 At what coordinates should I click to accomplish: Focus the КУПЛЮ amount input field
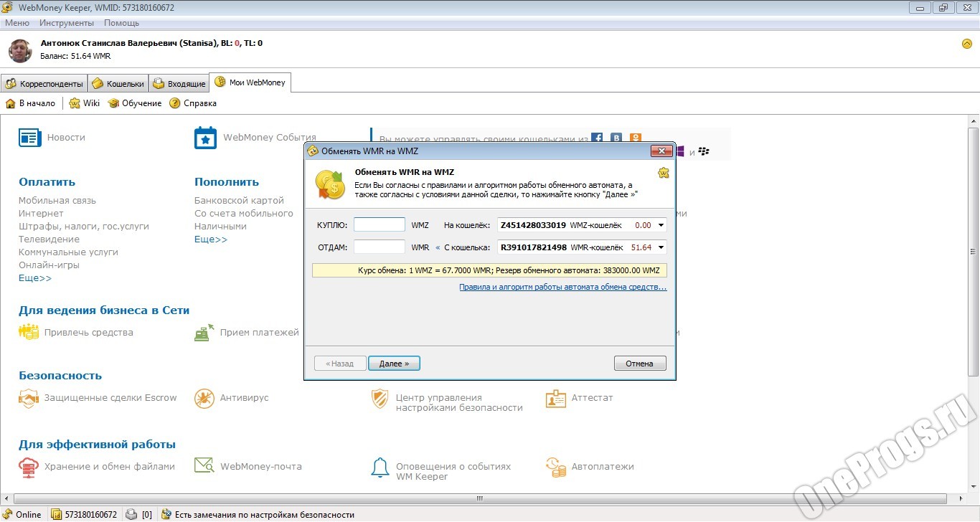pyautogui.click(x=380, y=225)
